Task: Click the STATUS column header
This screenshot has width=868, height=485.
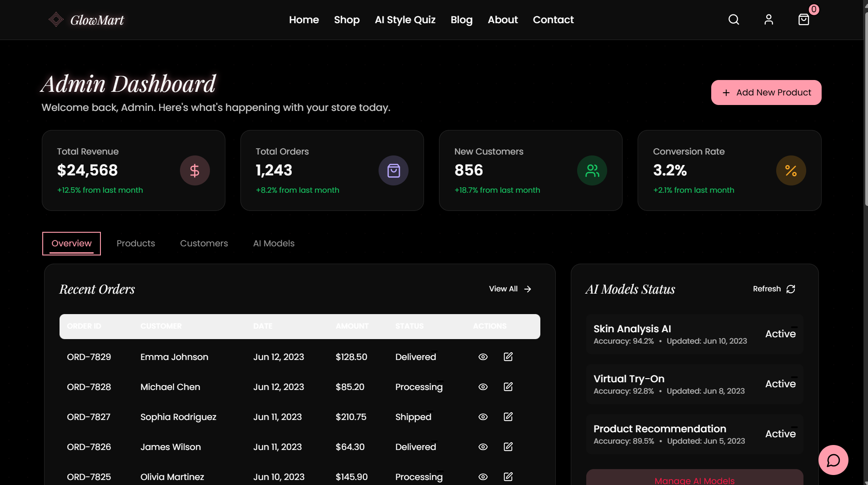Action: click(409, 326)
